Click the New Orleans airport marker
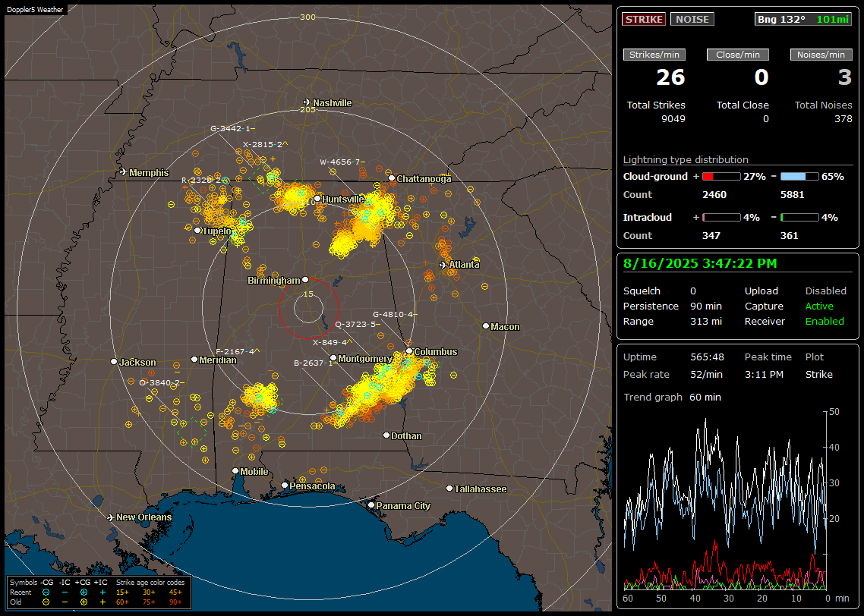This screenshot has width=864, height=616. point(111,517)
